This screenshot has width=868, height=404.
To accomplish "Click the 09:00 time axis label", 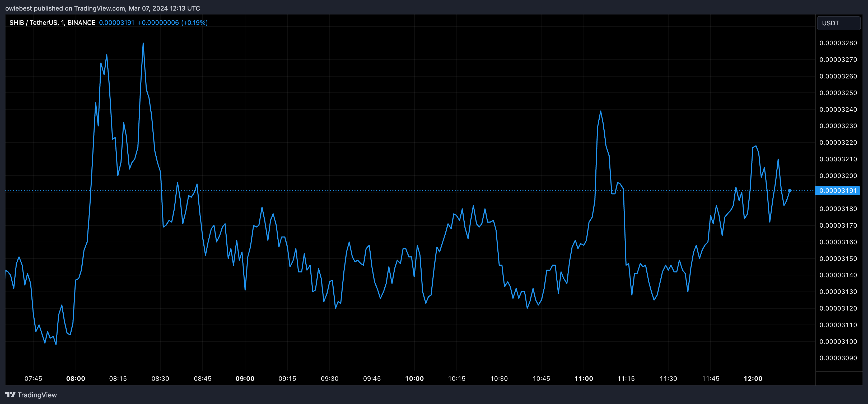I will 245,378.
